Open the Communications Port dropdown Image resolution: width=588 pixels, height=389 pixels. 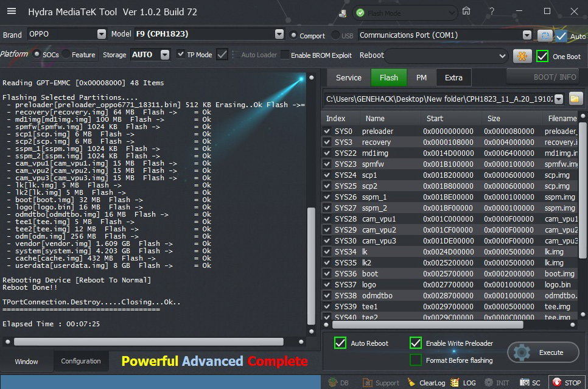527,35
